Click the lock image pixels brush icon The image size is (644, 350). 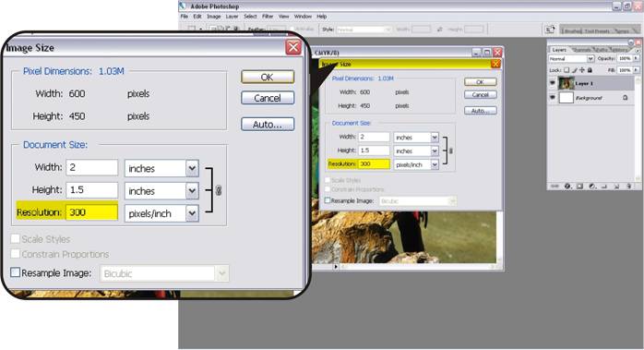point(575,70)
